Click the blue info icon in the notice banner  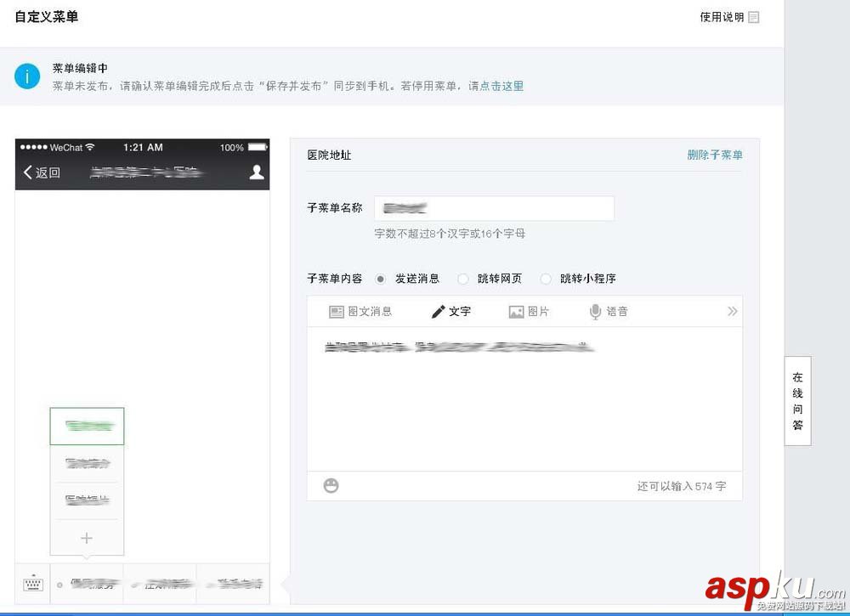26,76
